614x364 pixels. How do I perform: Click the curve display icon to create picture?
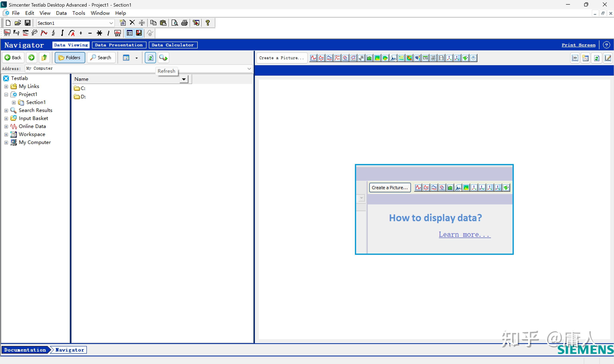(x=313, y=58)
